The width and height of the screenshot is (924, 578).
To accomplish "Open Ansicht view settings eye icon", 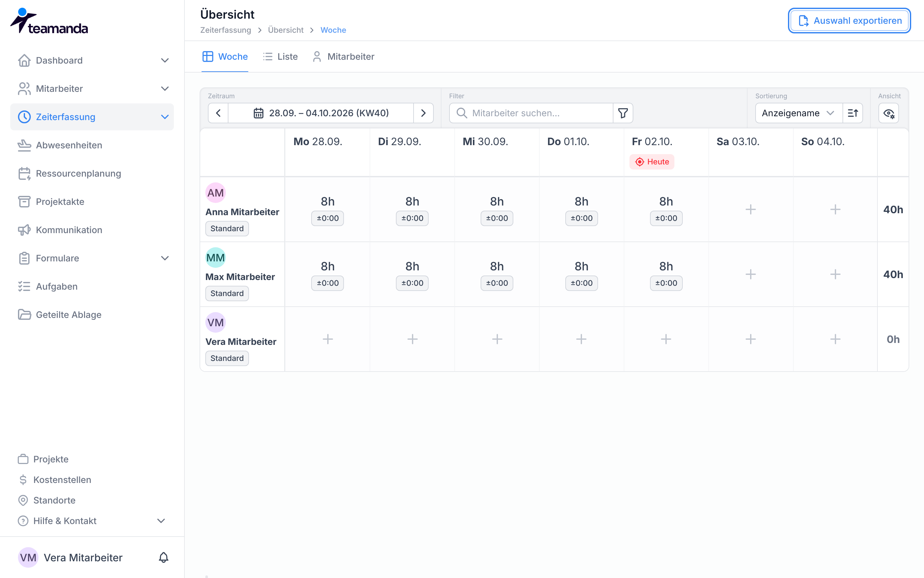I will coord(889,113).
